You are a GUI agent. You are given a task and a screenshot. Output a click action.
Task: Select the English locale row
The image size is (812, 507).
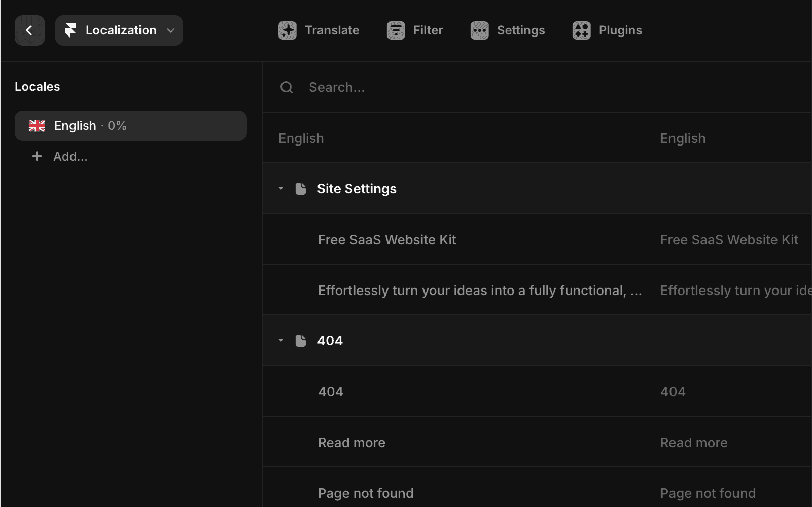click(x=131, y=126)
